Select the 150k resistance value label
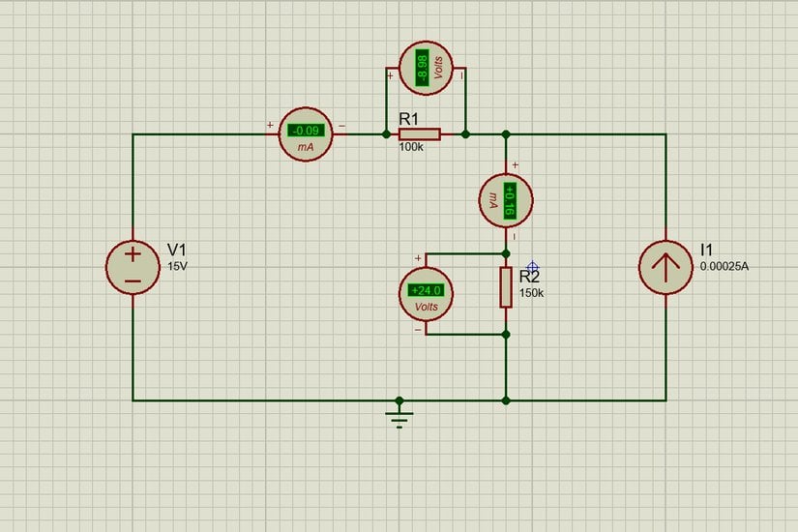Screen dimensions: 798x532 point(531,293)
